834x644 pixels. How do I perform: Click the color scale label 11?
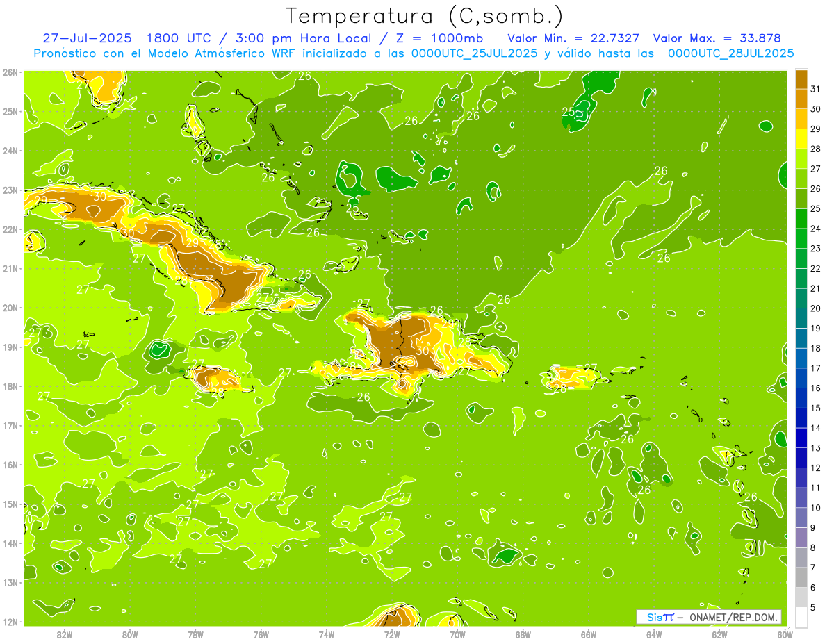coord(815,488)
